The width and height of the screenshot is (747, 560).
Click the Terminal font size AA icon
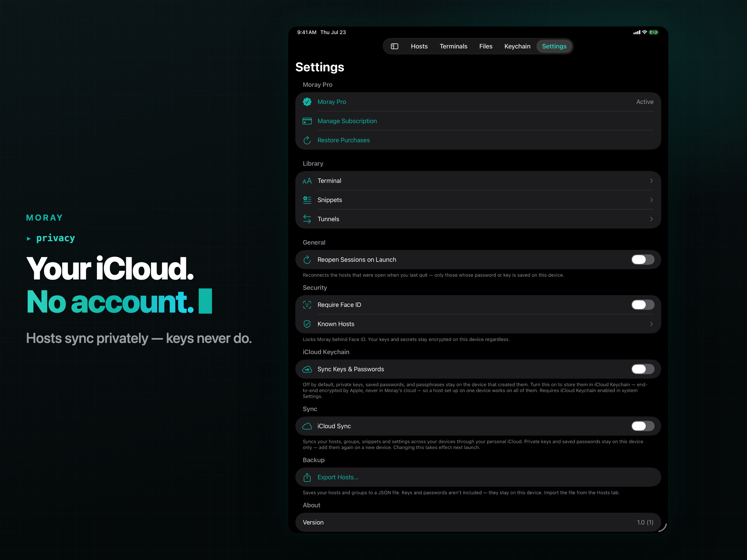pos(307,181)
